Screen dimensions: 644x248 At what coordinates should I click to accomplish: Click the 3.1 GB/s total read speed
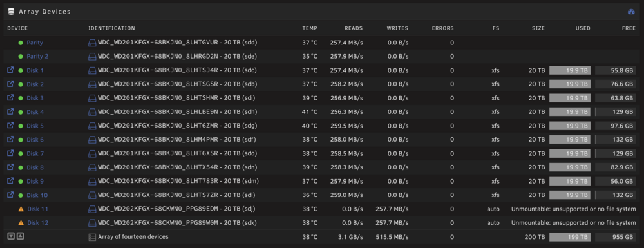(350, 237)
